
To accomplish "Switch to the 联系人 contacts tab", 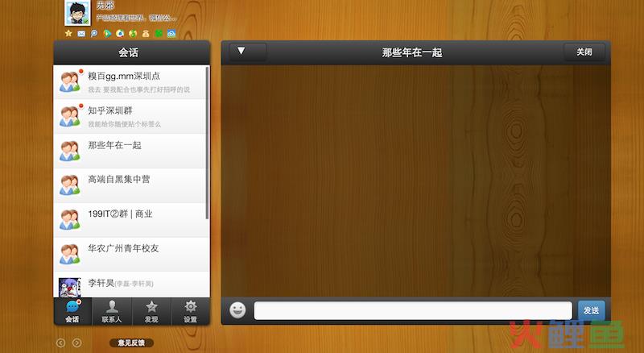I will pyautogui.click(x=112, y=311).
